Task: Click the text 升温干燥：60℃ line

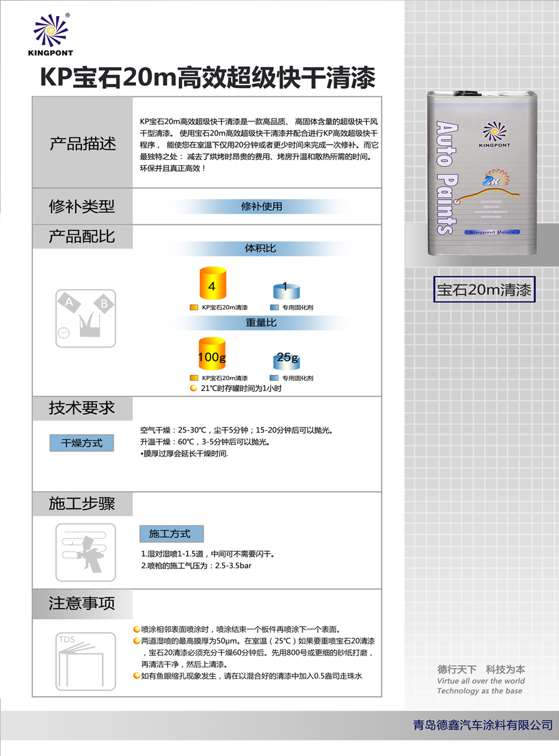Action: point(205,442)
